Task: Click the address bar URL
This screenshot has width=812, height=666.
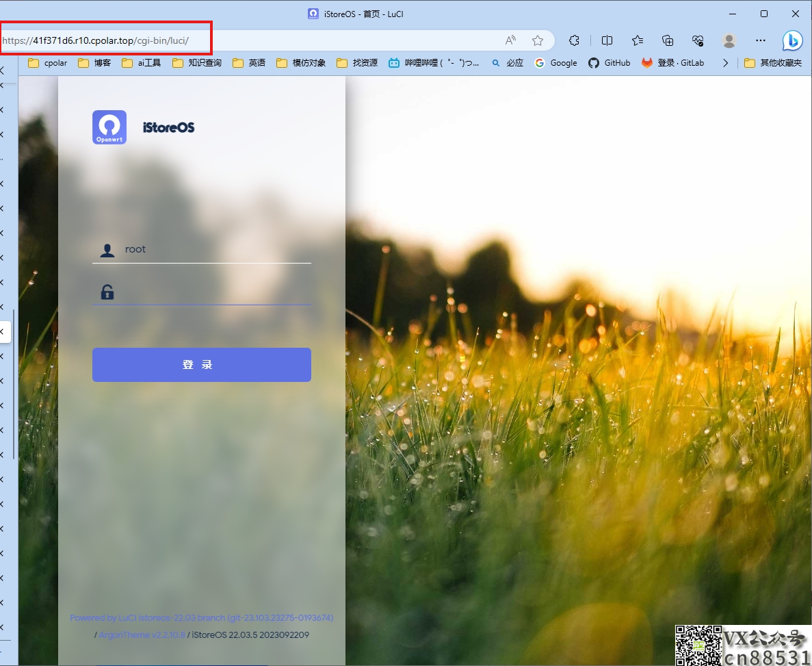Action: (95, 40)
